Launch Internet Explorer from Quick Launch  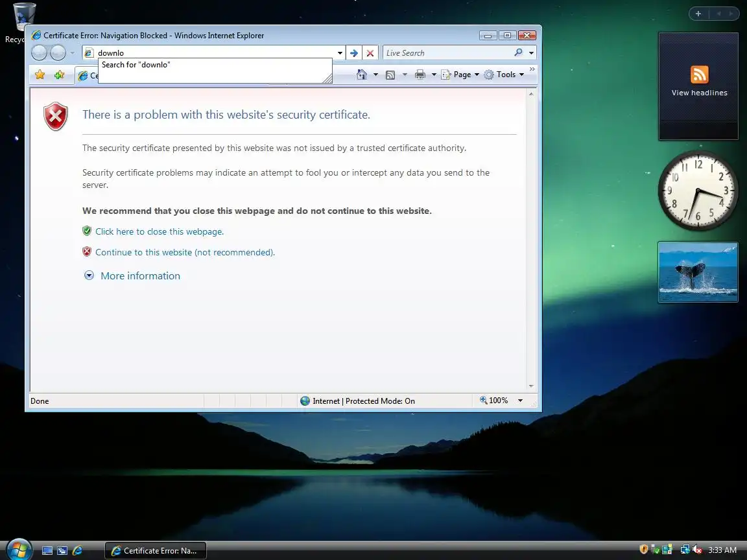(77, 550)
